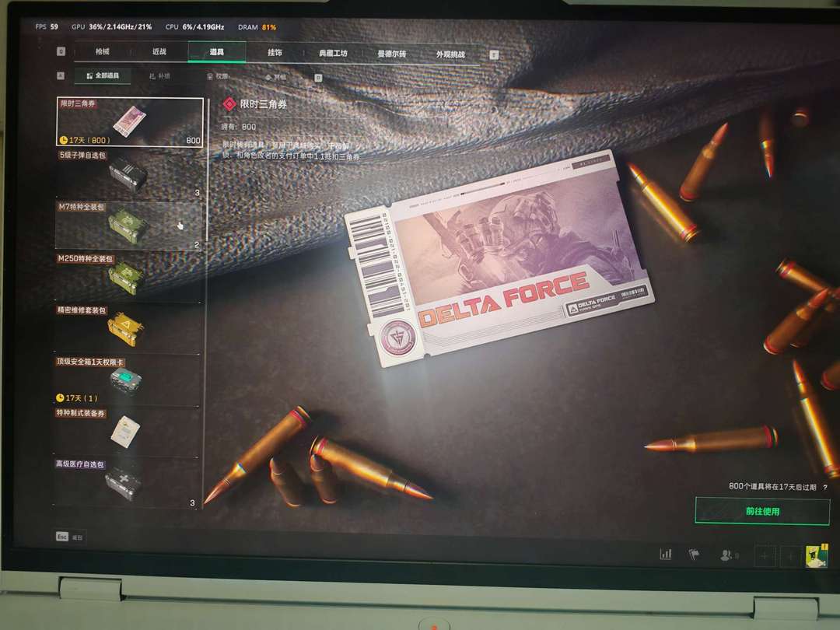Select the M7特种全装包 green crate
The image size is (840, 630).
pyautogui.click(x=128, y=226)
